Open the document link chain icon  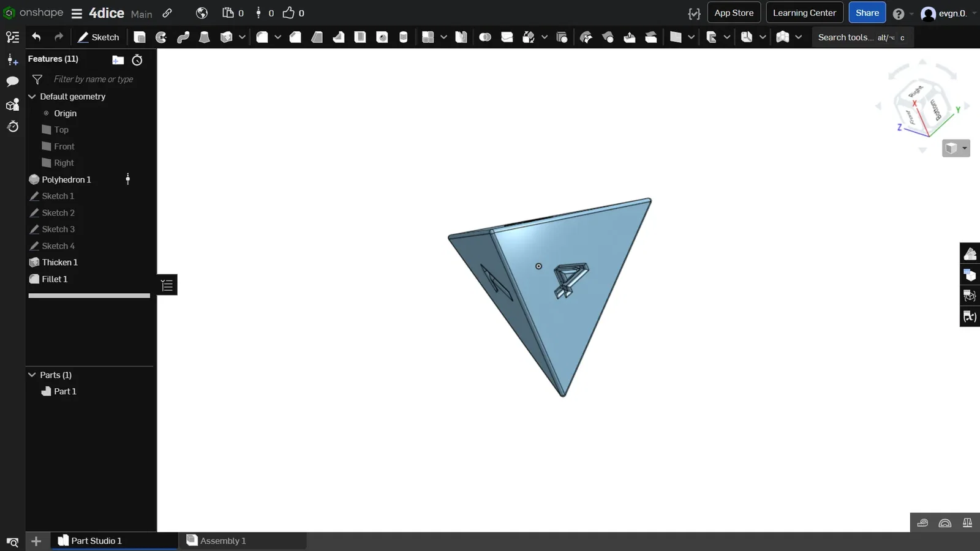[167, 13]
